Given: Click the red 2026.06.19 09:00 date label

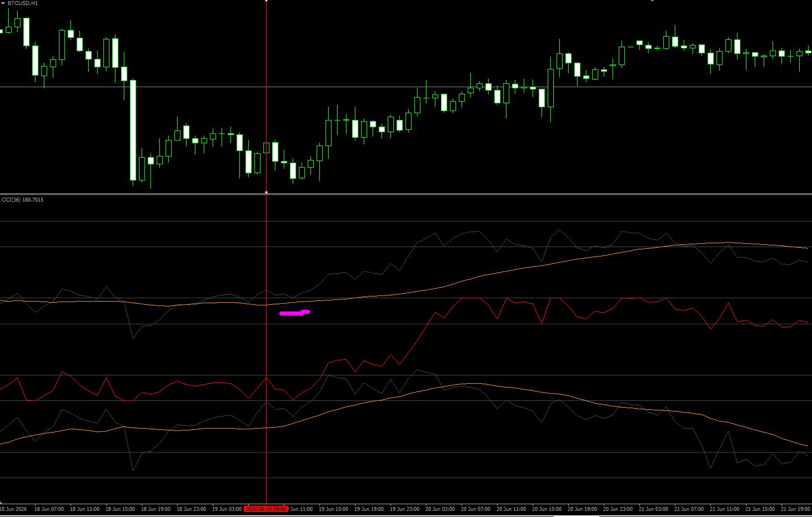Looking at the screenshot, I should click(x=267, y=509).
